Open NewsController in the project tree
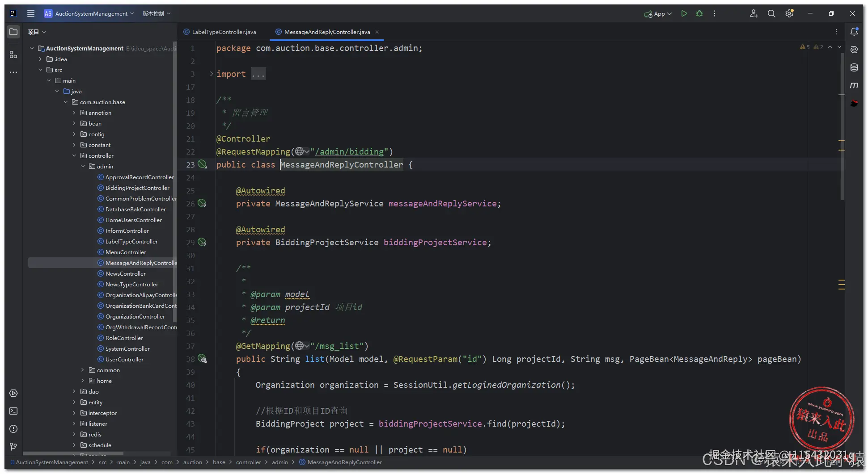 click(x=126, y=273)
